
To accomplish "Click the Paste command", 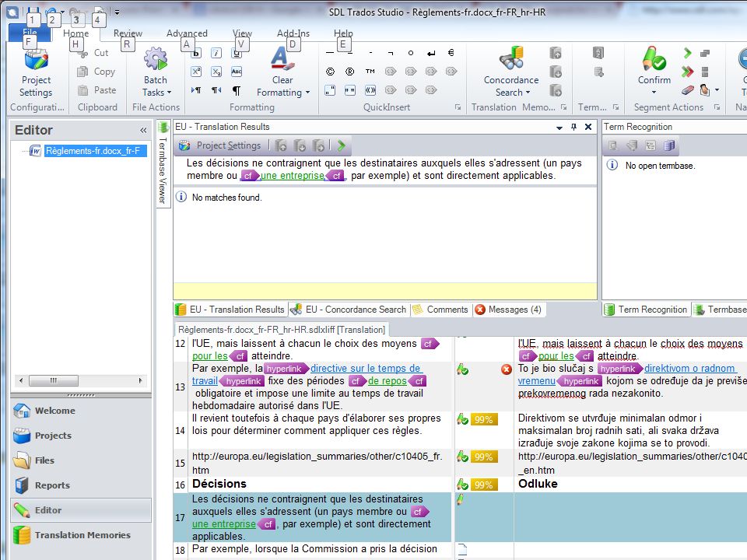I will (96, 90).
